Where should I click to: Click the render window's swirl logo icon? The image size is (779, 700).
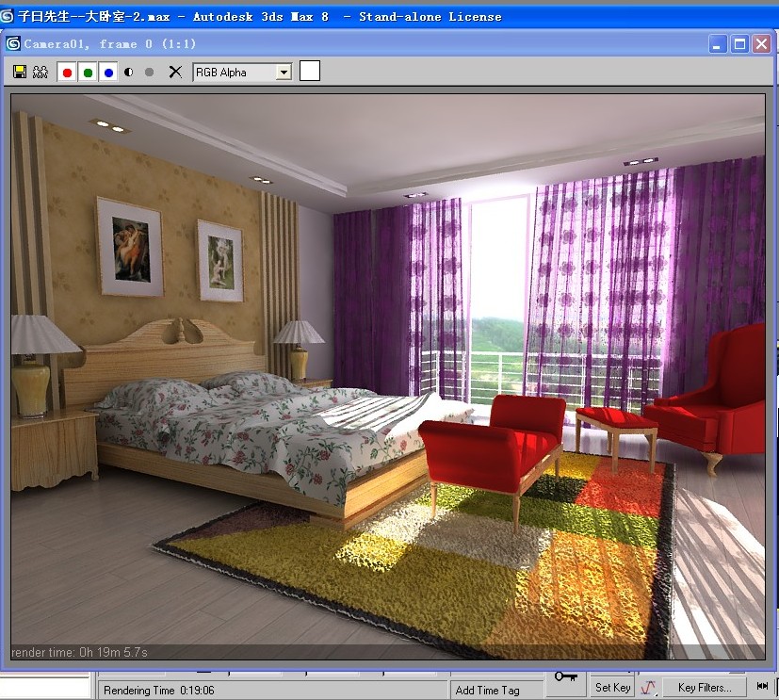click(13, 43)
